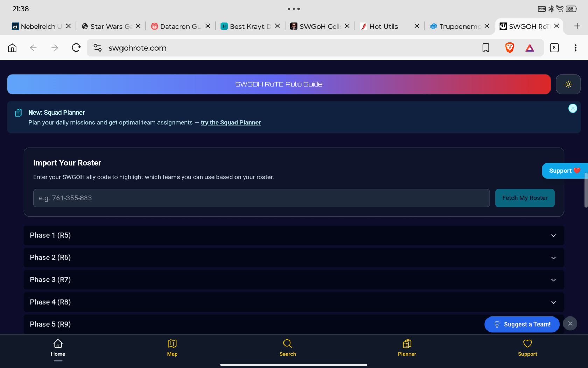This screenshot has width=588, height=368.
Task: Dismiss the Squad Planner announcement banner
Action: coord(573,108)
